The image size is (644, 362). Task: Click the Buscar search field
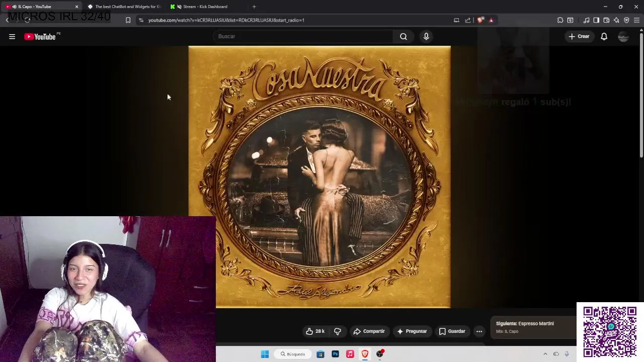(x=303, y=36)
